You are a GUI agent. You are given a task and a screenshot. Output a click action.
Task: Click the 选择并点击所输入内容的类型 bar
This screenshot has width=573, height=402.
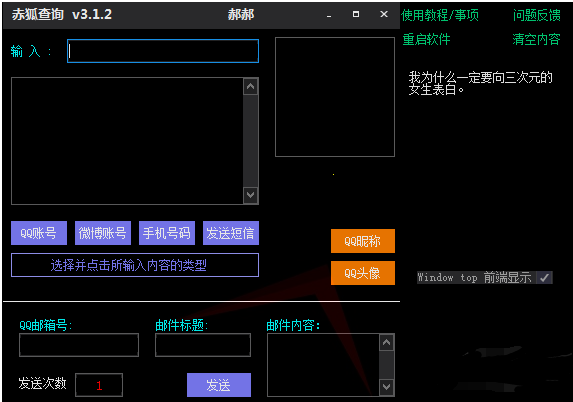(x=135, y=265)
